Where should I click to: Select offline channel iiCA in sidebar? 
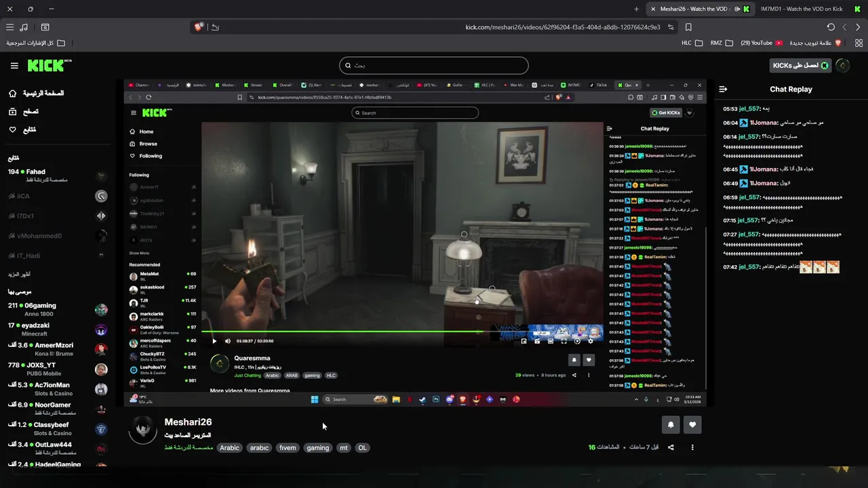(x=58, y=196)
